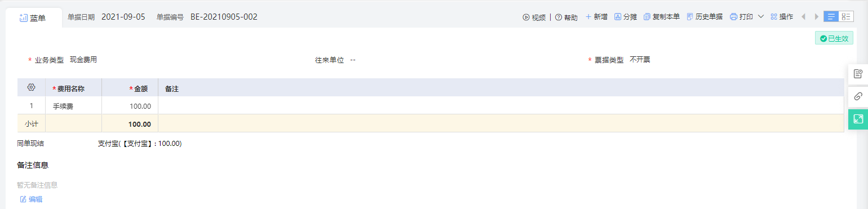The width and height of the screenshot is (868, 209).
Task: Click the 打印 print button
Action: point(741,17)
